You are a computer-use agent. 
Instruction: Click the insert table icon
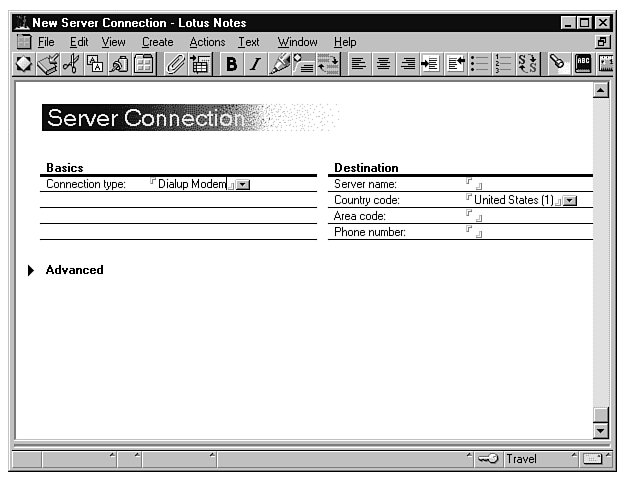tap(200, 65)
